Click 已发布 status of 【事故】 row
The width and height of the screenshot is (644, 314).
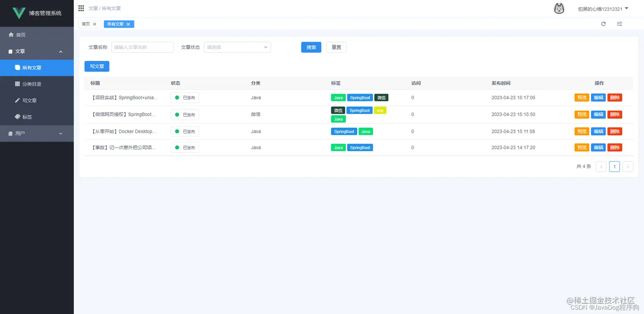[x=185, y=148]
